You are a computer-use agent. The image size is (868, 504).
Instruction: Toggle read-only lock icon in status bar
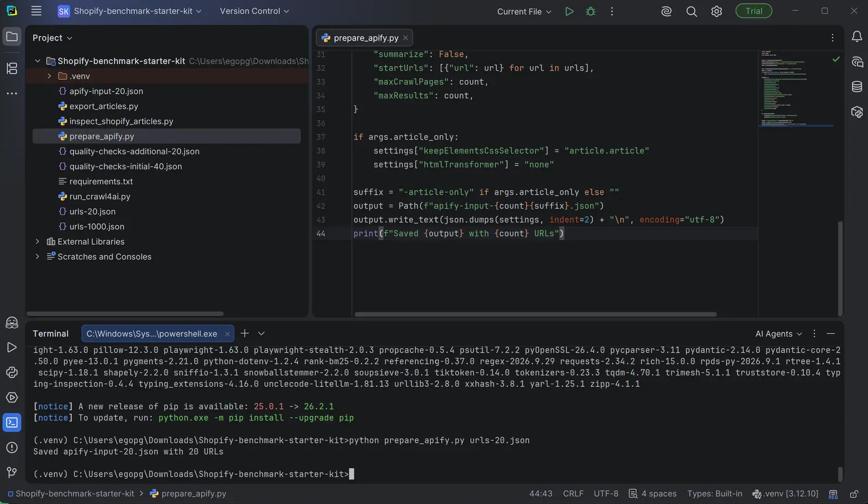pyautogui.click(x=854, y=494)
